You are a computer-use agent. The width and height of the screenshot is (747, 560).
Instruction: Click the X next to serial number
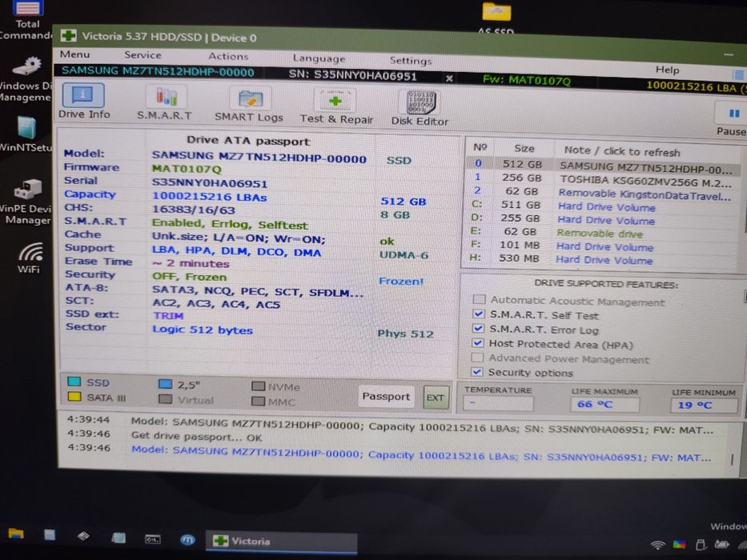[x=449, y=78]
